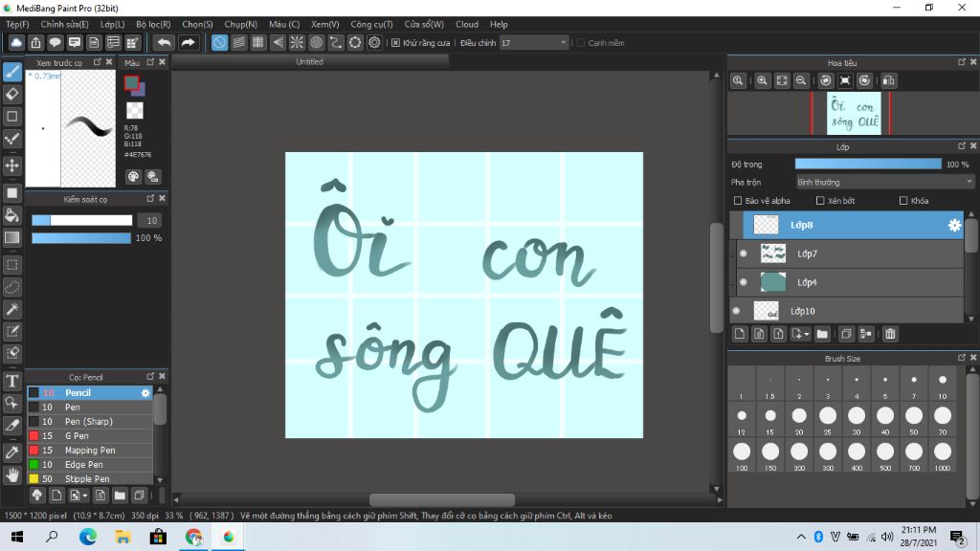
Task: Toggle the Canh mềm checkbox
Action: [581, 43]
